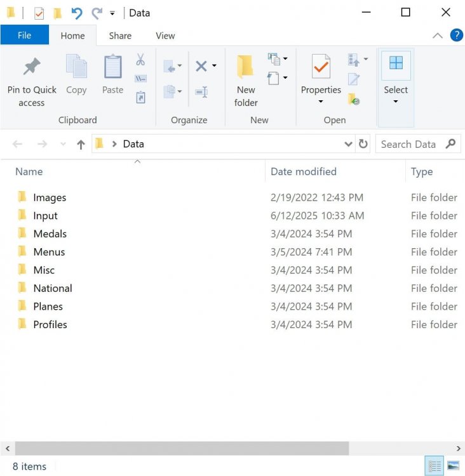The height and width of the screenshot is (476, 465).
Task: Switch to the View tab
Action: 165,36
